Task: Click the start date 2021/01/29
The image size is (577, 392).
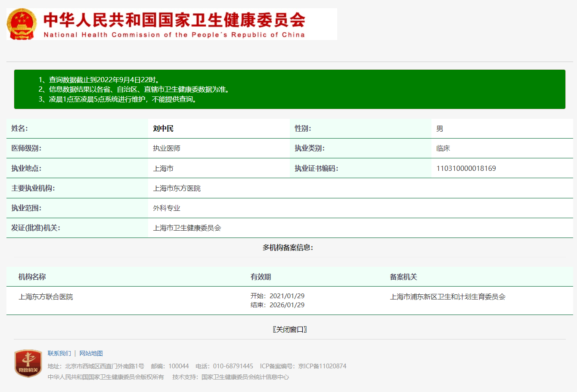Action: point(287,296)
